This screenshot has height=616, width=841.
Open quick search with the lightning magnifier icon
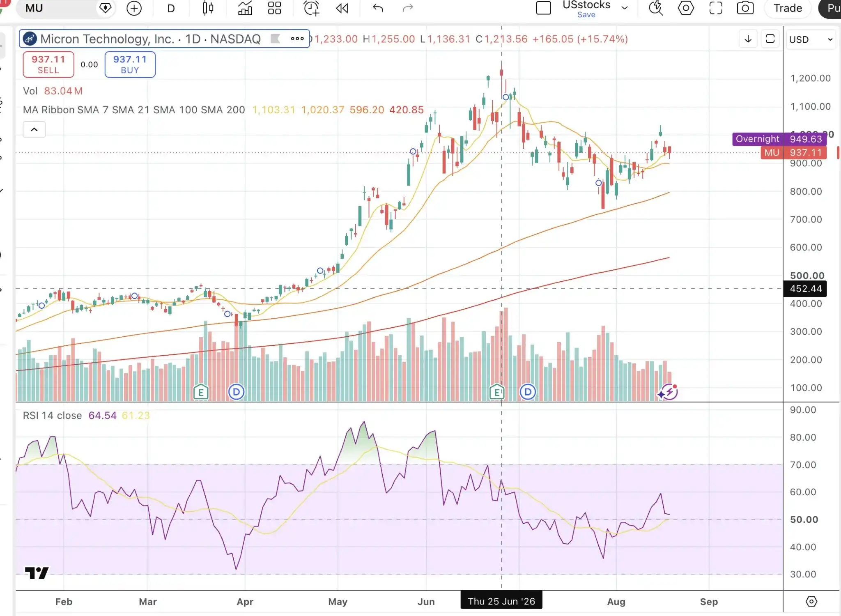(656, 8)
